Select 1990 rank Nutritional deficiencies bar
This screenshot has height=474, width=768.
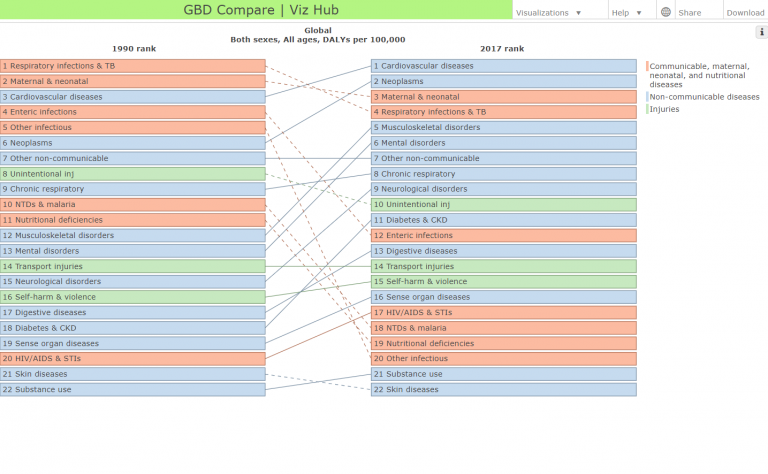[x=132, y=220]
